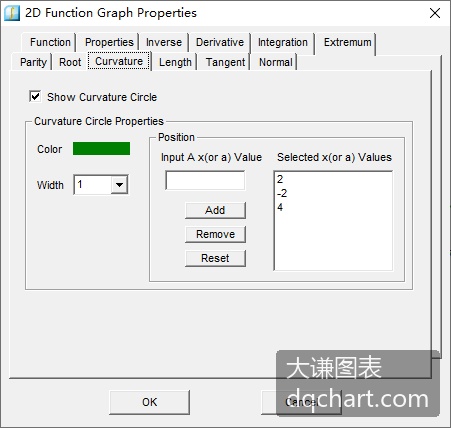Image resolution: width=451 pixels, height=428 pixels.
Task: Open the Tangent tab
Action: (225, 62)
